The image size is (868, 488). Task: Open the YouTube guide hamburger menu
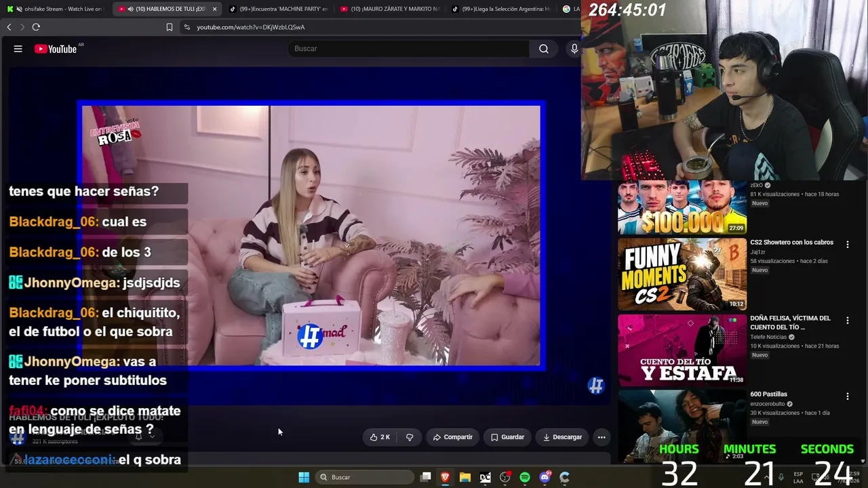18,49
